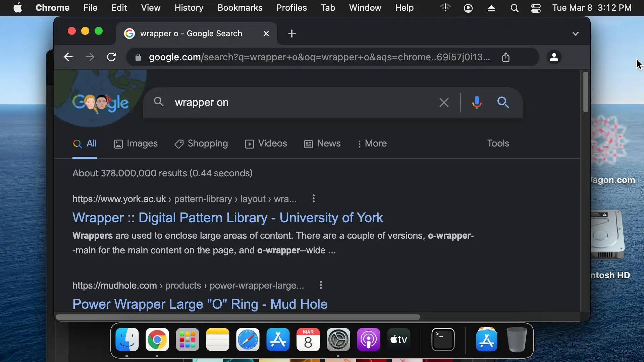Reload the page with refresh icon

[111, 57]
